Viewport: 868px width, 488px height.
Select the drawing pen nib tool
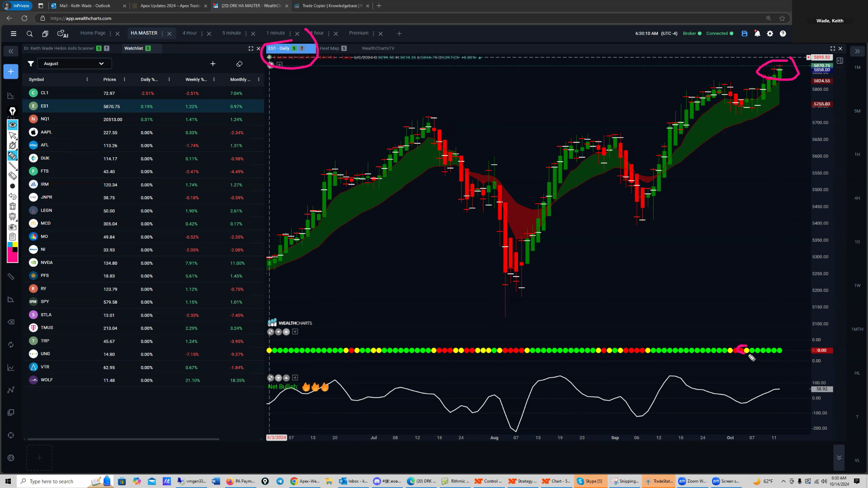tap(12, 111)
